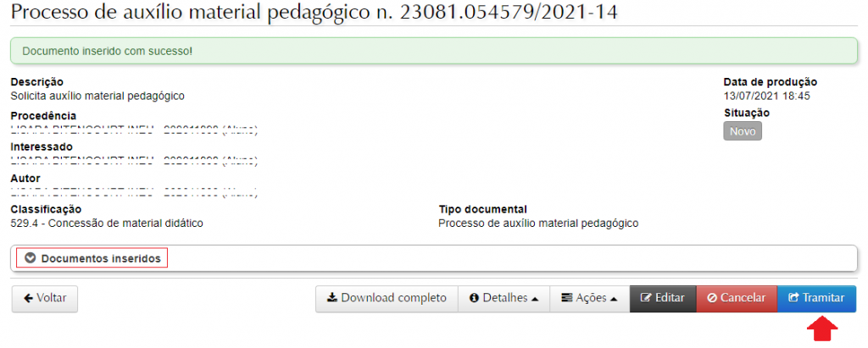Click the chevron circle icon beside Documentos inseridos
This screenshot has width=868, height=348.
(x=31, y=258)
